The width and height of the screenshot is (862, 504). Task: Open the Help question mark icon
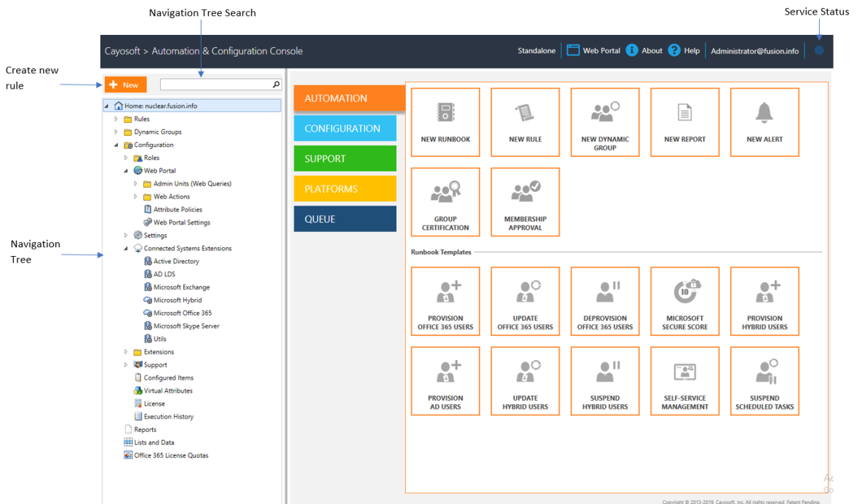(674, 50)
